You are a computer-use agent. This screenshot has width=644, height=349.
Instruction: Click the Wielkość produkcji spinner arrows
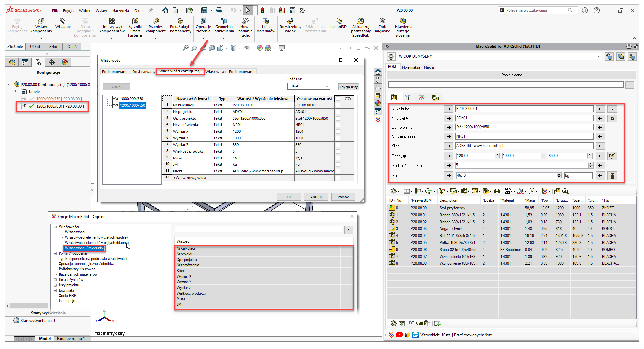click(x=590, y=165)
